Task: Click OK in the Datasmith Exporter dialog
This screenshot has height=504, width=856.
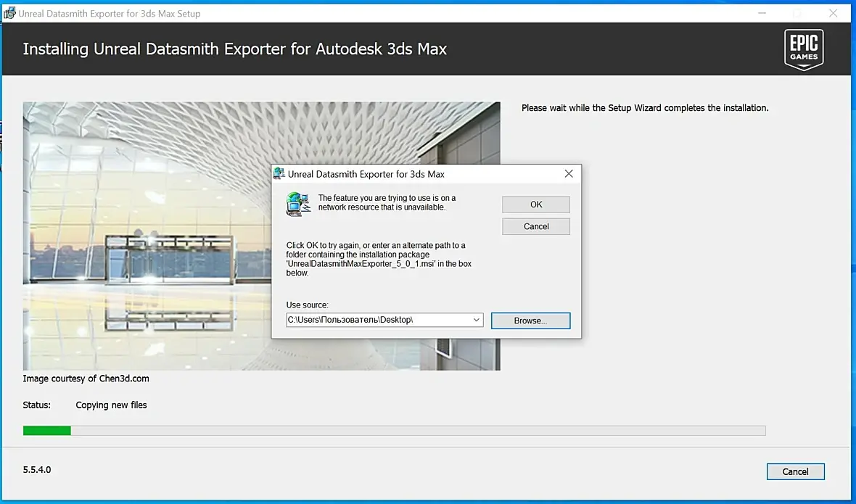Action: (535, 205)
